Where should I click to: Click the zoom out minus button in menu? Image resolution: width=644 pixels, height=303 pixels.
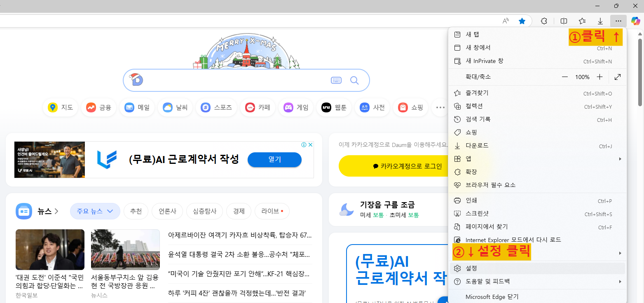click(x=565, y=77)
